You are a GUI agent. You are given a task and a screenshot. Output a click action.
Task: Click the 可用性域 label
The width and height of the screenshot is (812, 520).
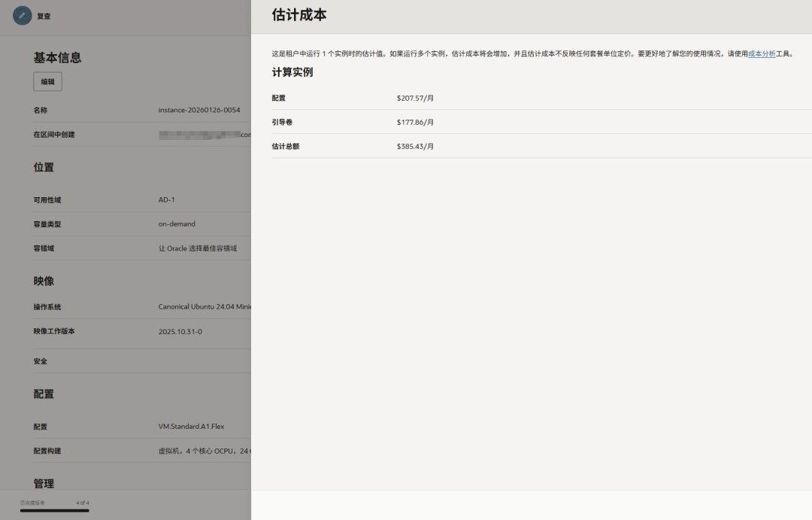pos(47,199)
